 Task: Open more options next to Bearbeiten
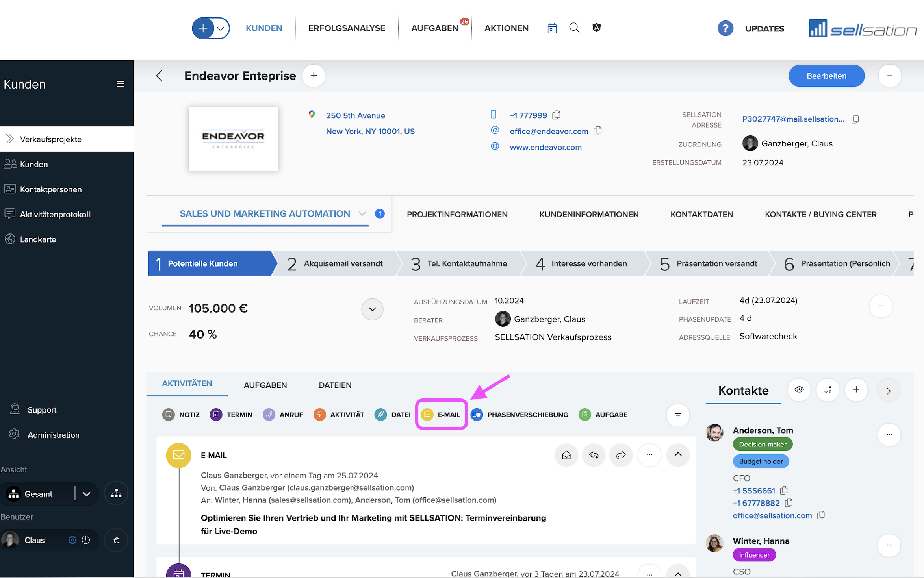coord(890,76)
